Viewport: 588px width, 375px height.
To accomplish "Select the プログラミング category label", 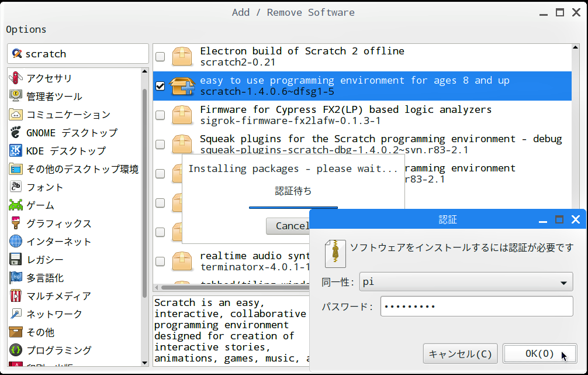I will [59, 350].
